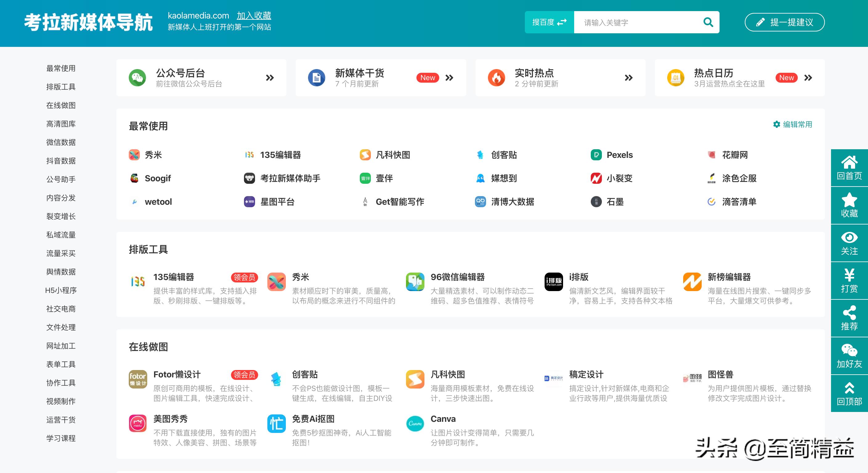This screenshot has height=473, width=868.
Task: Click 提一提建议 button
Action: (x=785, y=22)
